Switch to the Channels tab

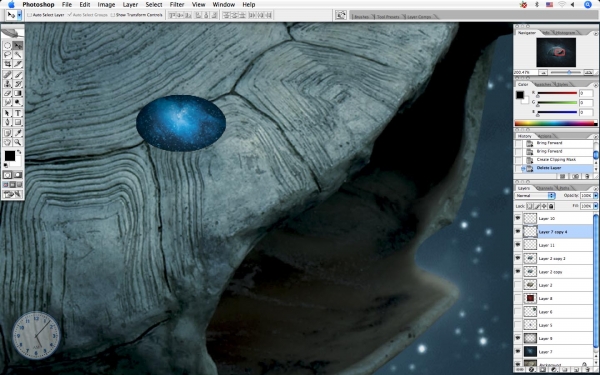[545, 188]
